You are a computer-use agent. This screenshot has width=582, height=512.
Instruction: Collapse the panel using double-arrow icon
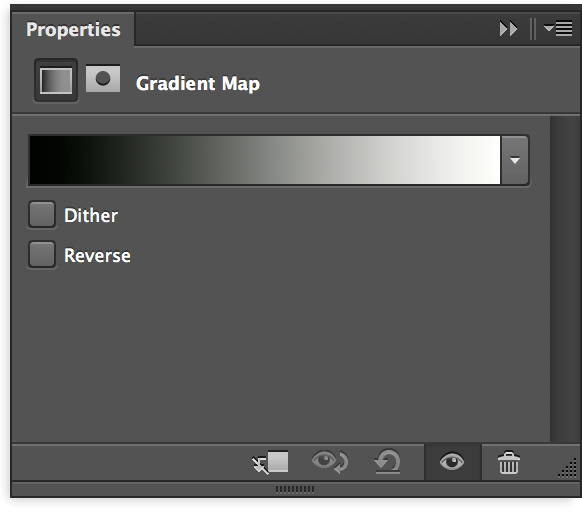pos(508,29)
